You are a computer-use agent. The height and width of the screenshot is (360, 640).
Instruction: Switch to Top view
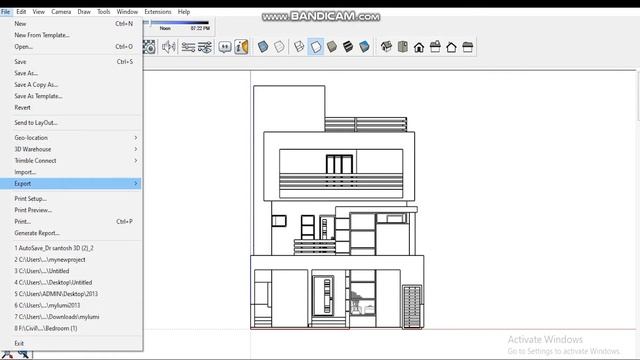click(x=402, y=47)
